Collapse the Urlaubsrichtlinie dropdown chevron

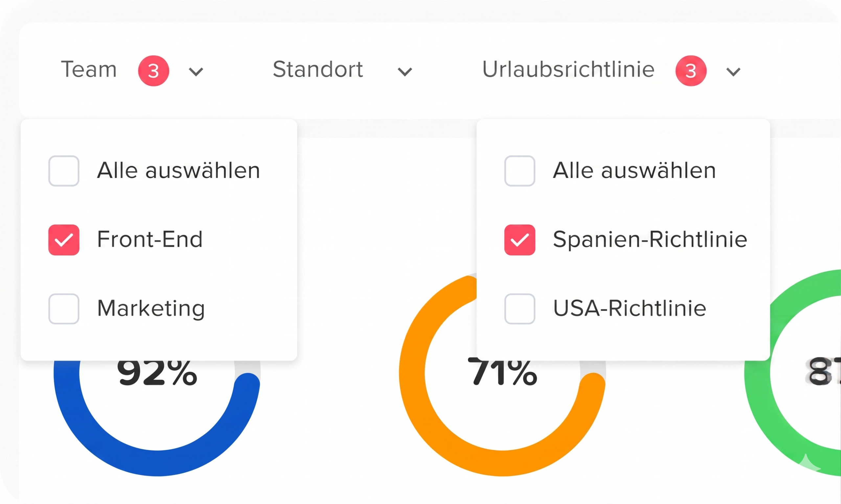click(x=733, y=72)
